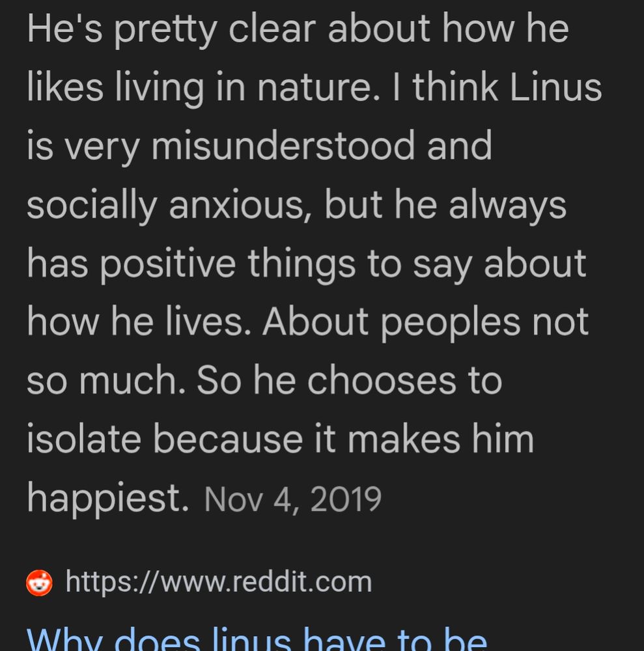Image resolution: width=644 pixels, height=651 pixels.
Task: Click the words "So he chooses to"
Action: (350, 381)
